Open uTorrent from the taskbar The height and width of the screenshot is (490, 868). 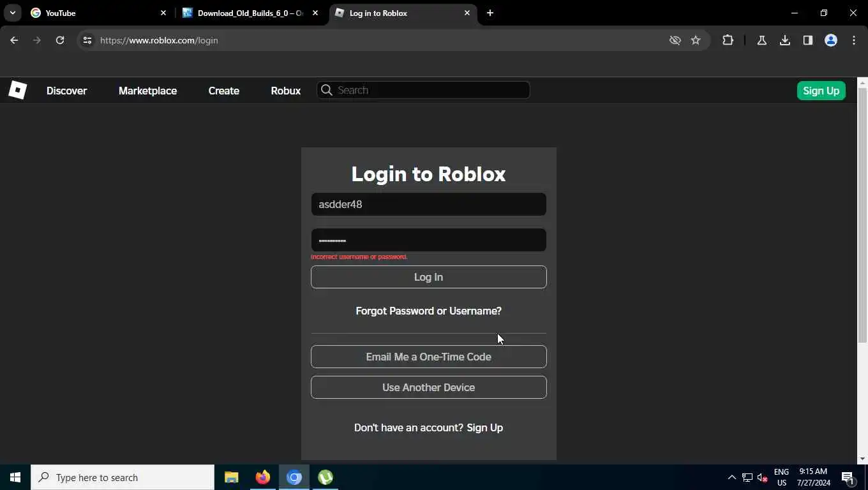click(x=325, y=477)
